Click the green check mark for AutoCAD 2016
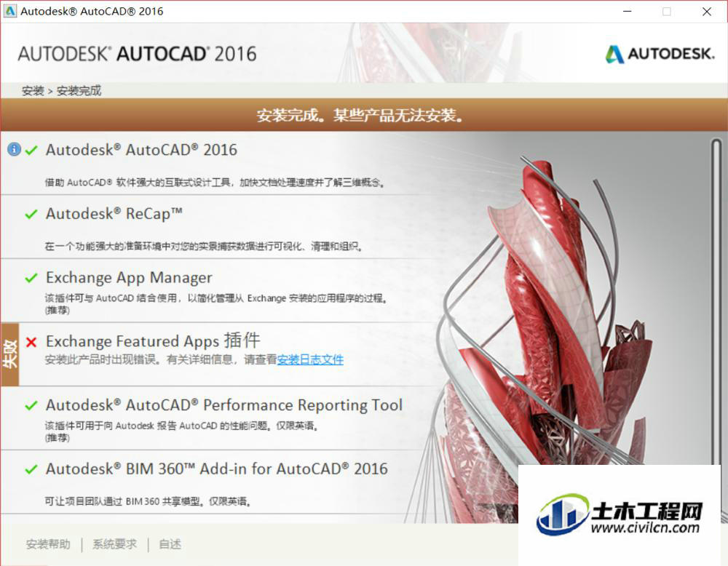728x566 pixels. pyautogui.click(x=31, y=151)
